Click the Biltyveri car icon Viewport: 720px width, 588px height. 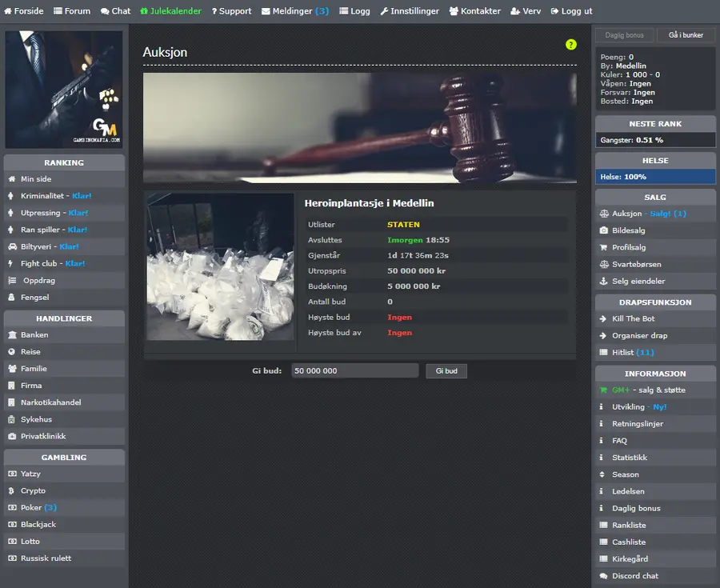pos(12,246)
